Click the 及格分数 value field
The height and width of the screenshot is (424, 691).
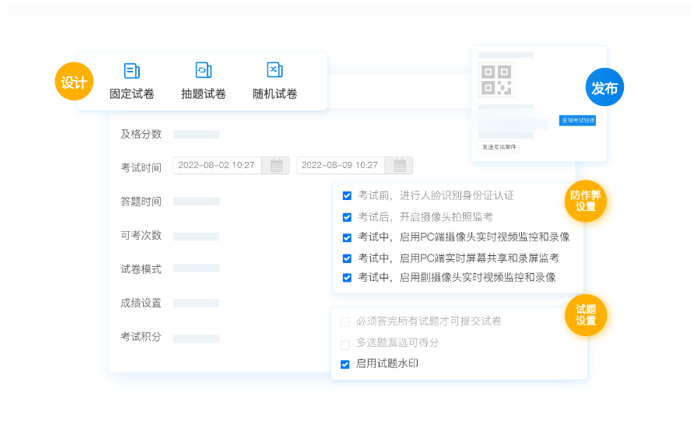[x=196, y=134]
